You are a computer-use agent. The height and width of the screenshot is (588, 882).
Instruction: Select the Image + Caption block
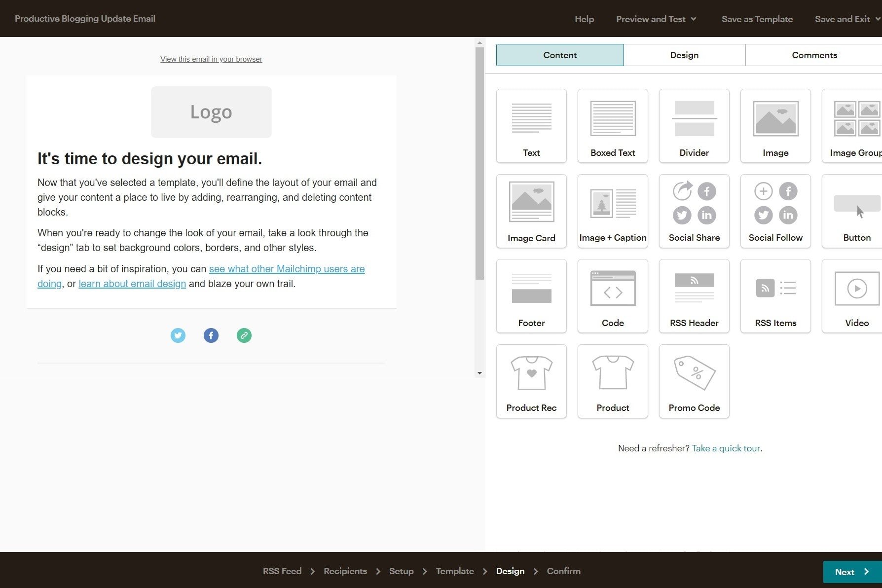point(613,211)
